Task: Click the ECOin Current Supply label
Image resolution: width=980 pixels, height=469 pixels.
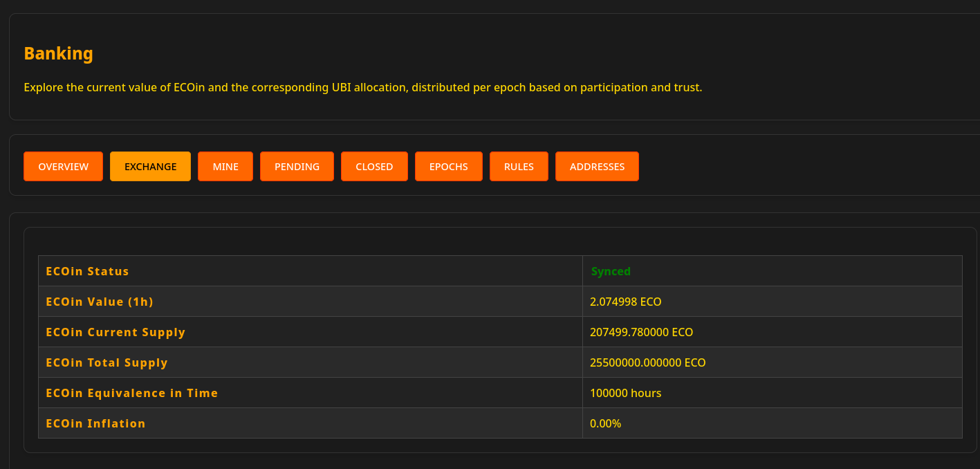Action: (x=115, y=332)
